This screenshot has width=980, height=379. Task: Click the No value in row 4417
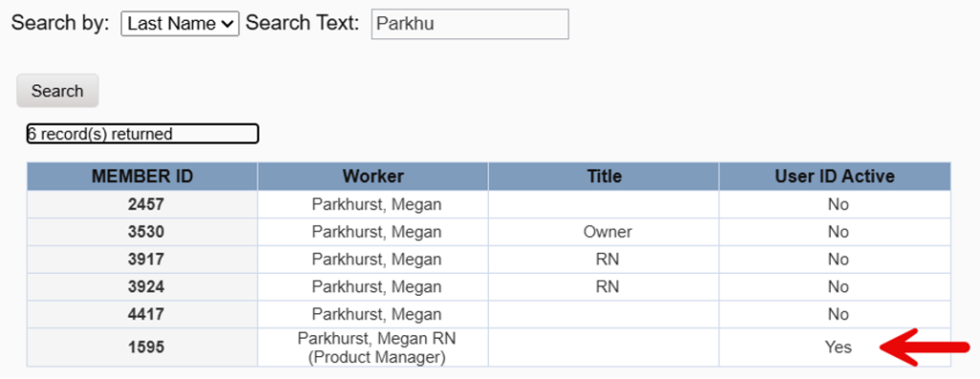(838, 315)
